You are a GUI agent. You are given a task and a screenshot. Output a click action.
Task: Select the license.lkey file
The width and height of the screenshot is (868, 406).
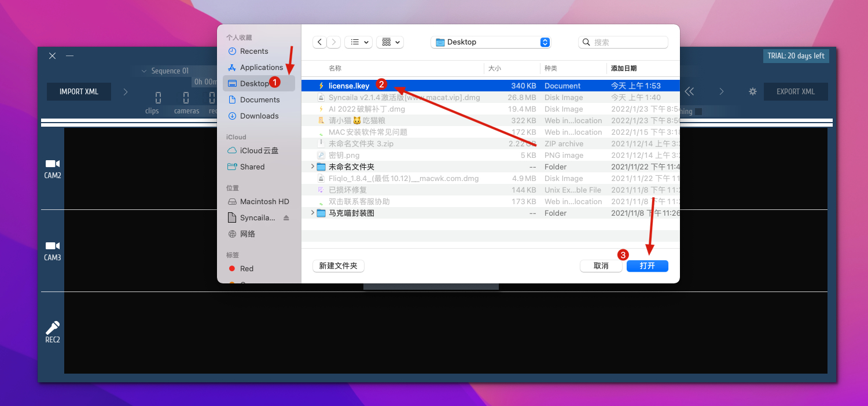point(491,86)
